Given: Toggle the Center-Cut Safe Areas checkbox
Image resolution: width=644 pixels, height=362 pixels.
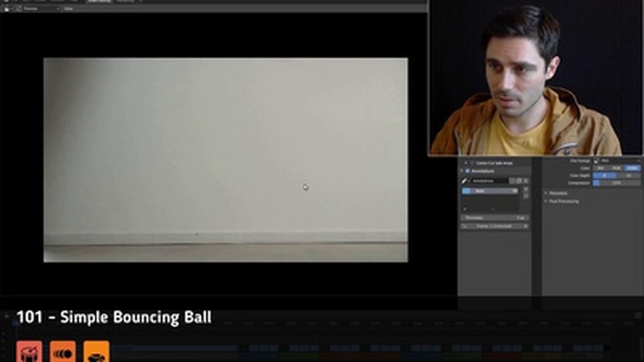Looking at the screenshot, I should tap(472, 163).
